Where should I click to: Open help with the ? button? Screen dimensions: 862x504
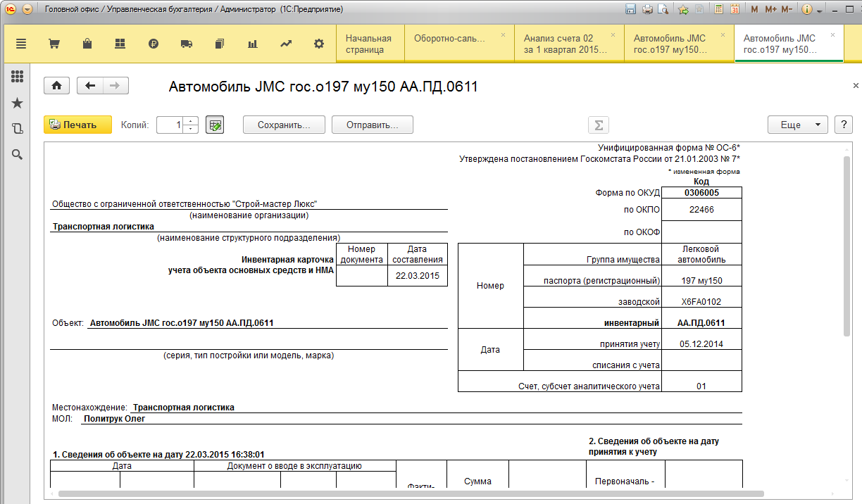point(844,125)
